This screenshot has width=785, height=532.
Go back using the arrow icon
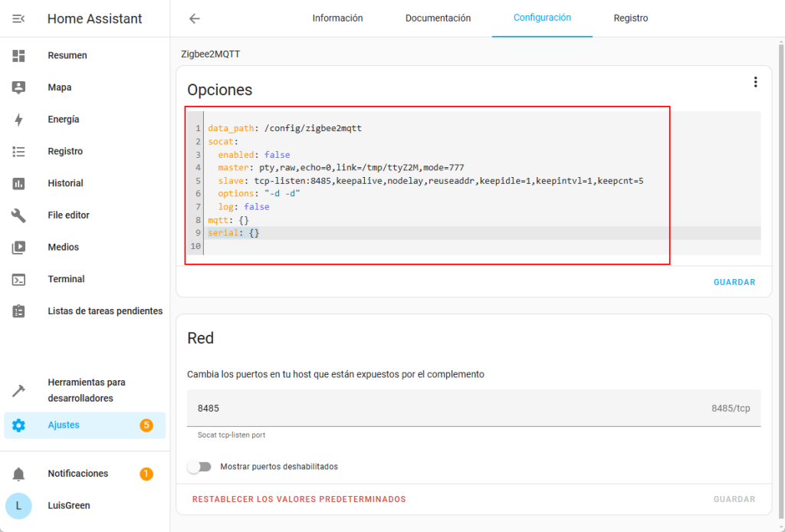(x=195, y=18)
